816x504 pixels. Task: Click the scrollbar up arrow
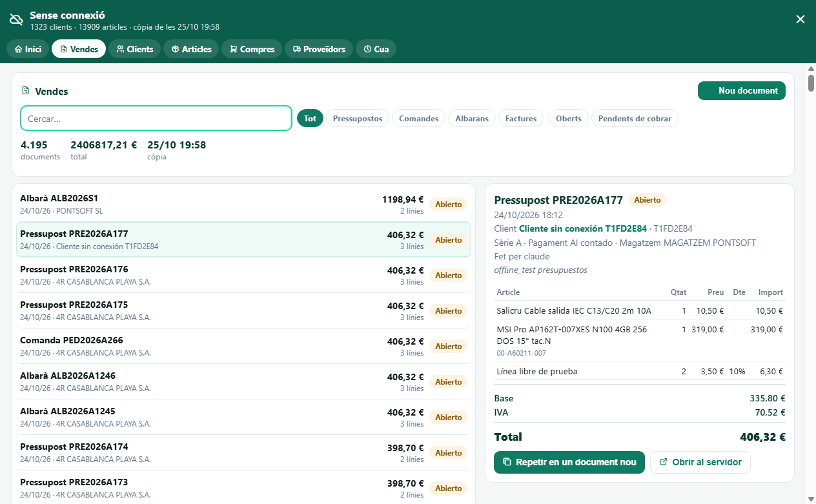tap(811, 68)
